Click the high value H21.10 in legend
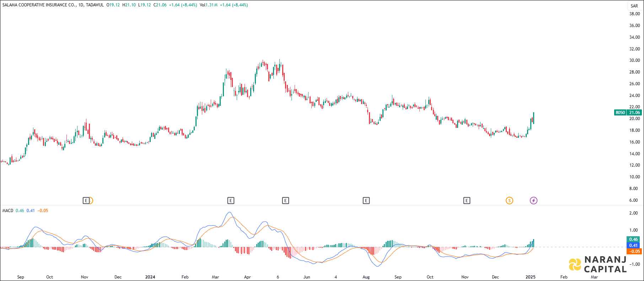Screen dimensions: 644x281 tap(129, 5)
